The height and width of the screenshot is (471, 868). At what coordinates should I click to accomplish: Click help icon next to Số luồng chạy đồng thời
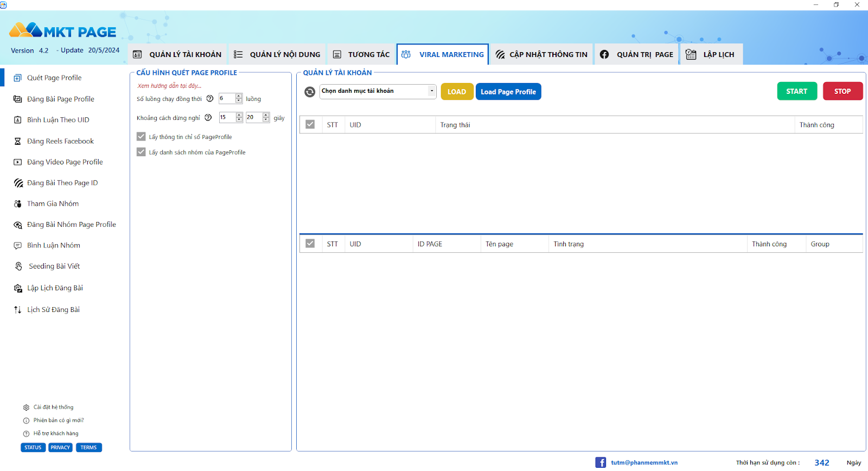[210, 98]
